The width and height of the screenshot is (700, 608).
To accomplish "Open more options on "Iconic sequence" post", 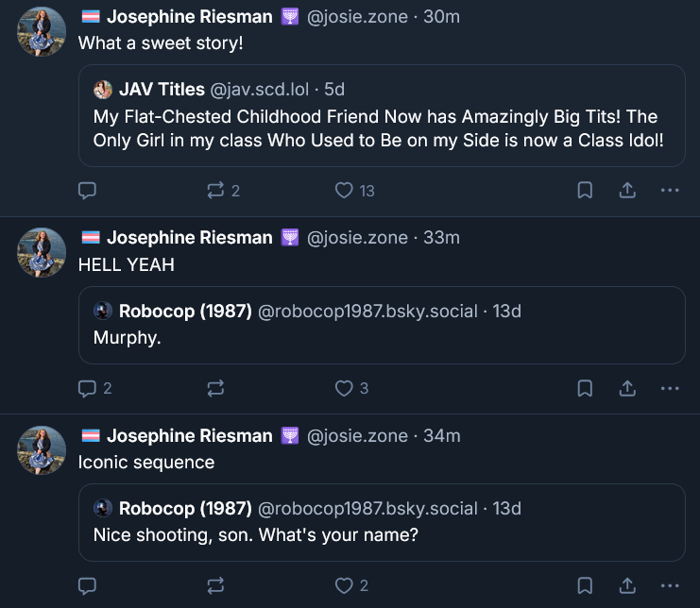I will click(670, 585).
